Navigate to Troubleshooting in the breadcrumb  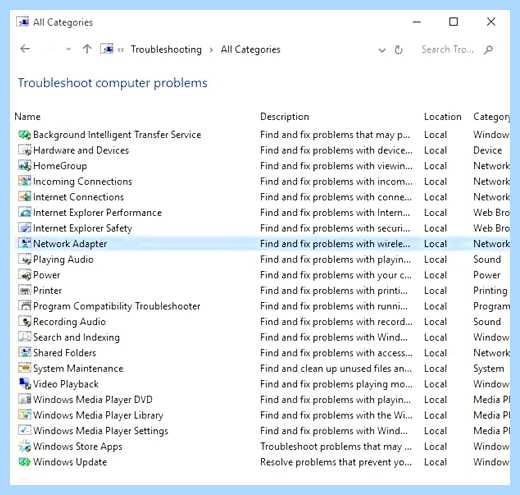166,50
